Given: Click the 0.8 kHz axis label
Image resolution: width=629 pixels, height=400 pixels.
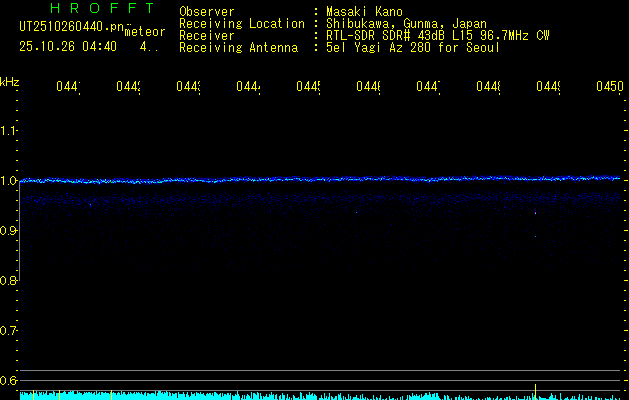Looking at the screenshot, I should (x=9, y=281).
